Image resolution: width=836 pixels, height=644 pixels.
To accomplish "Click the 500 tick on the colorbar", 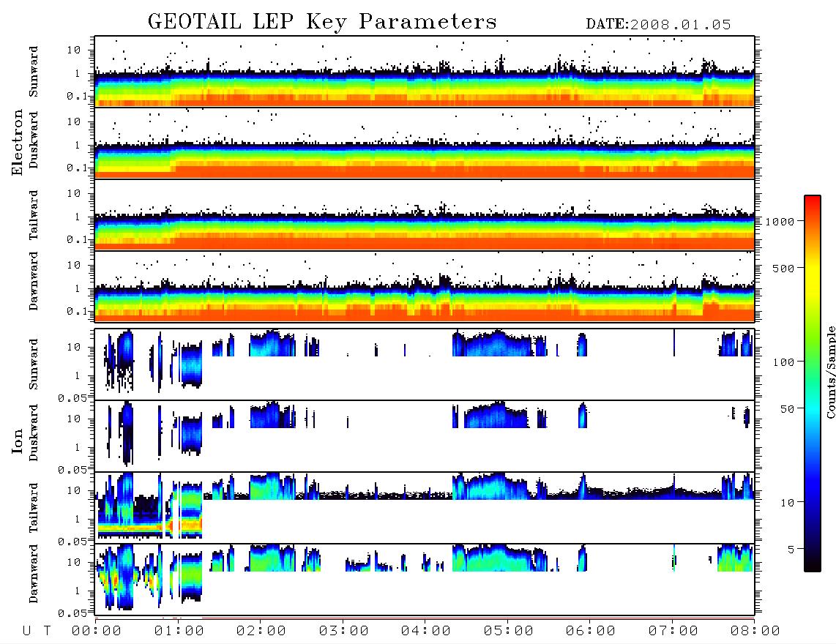I will coord(783,268).
